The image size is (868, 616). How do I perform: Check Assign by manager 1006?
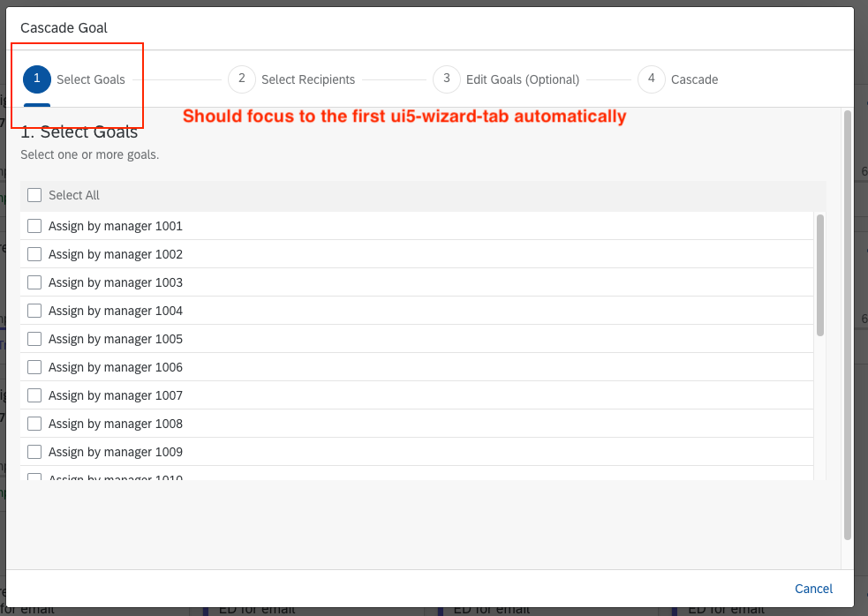coord(34,367)
